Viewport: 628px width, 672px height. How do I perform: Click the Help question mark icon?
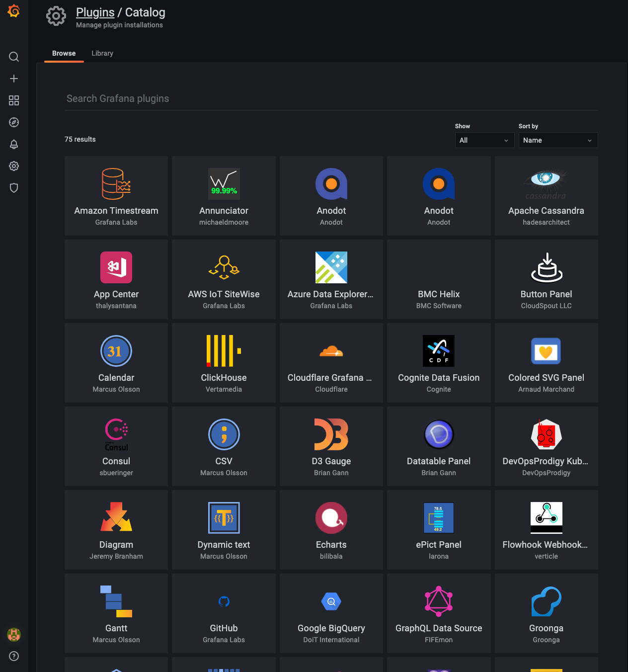pyautogui.click(x=13, y=656)
